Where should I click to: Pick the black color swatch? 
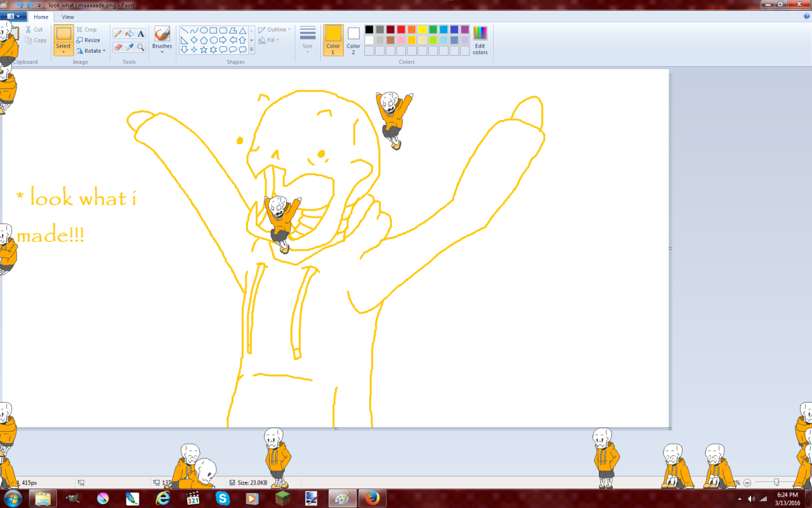click(x=369, y=29)
